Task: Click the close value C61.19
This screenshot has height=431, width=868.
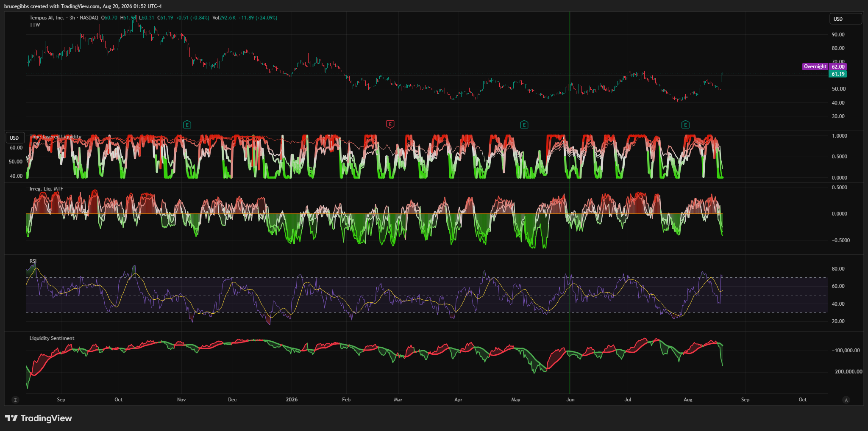Action: 165,18
